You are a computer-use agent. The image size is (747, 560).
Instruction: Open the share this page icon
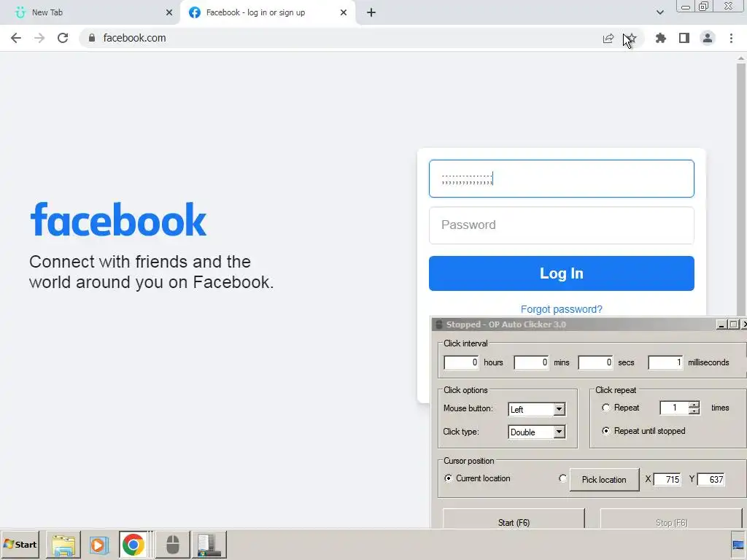pos(608,39)
